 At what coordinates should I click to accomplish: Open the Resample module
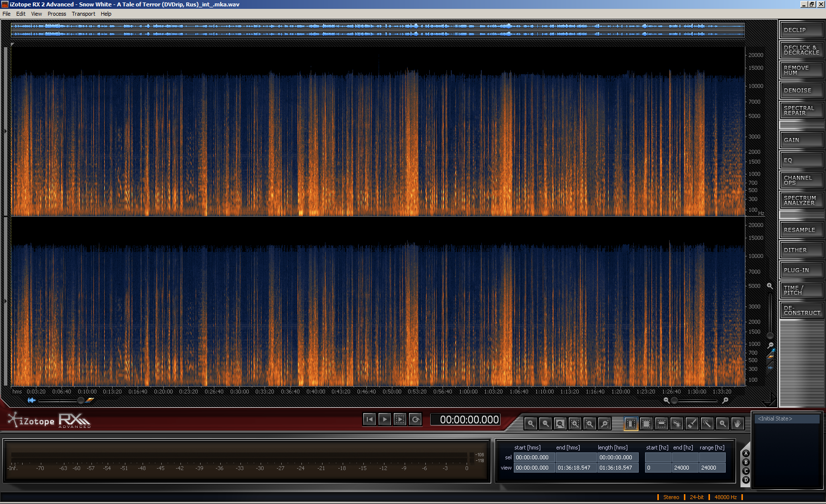pos(801,230)
